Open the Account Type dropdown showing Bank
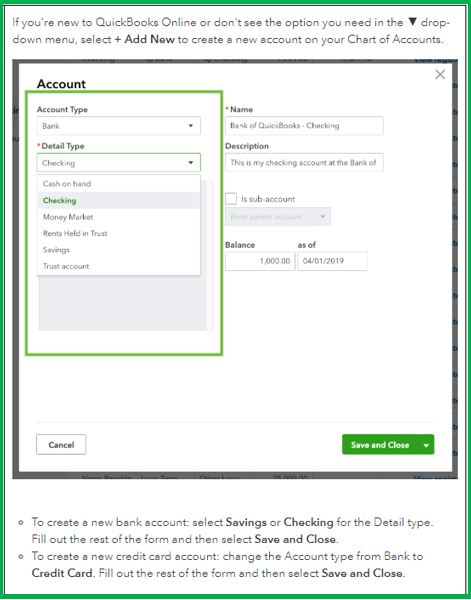The width and height of the screenshot is (471, 600). click(x=119, y=126)
